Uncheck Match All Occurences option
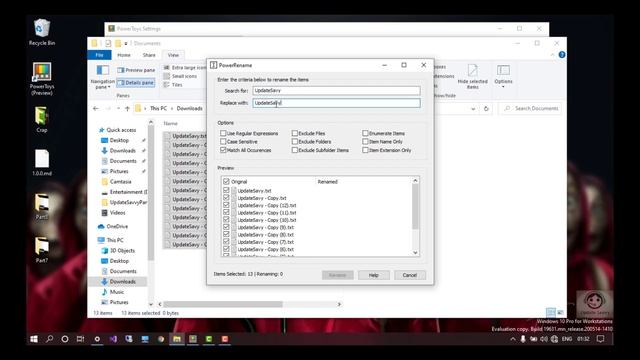 click(x=223, y=150)
